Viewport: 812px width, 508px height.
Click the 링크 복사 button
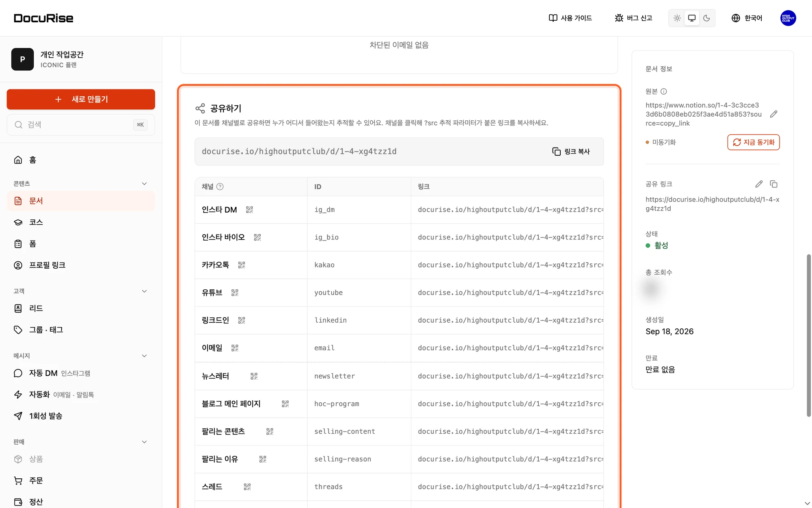pos(571,152)
